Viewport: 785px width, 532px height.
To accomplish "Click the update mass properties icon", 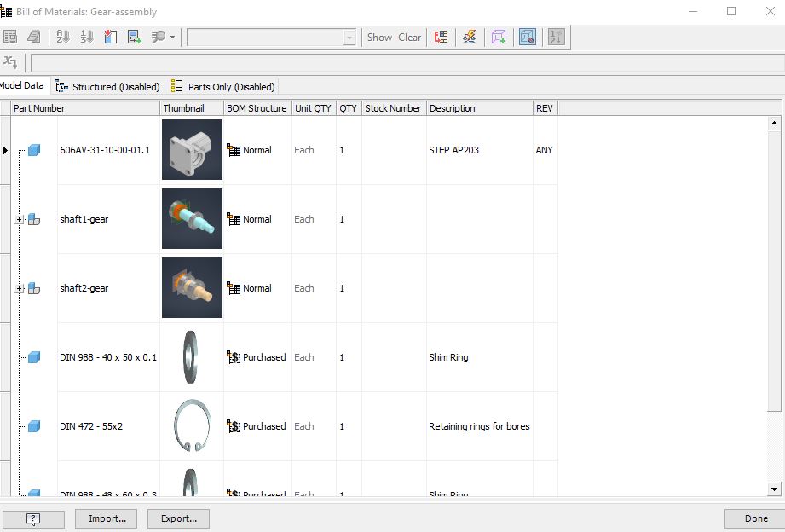I will 469,37.
